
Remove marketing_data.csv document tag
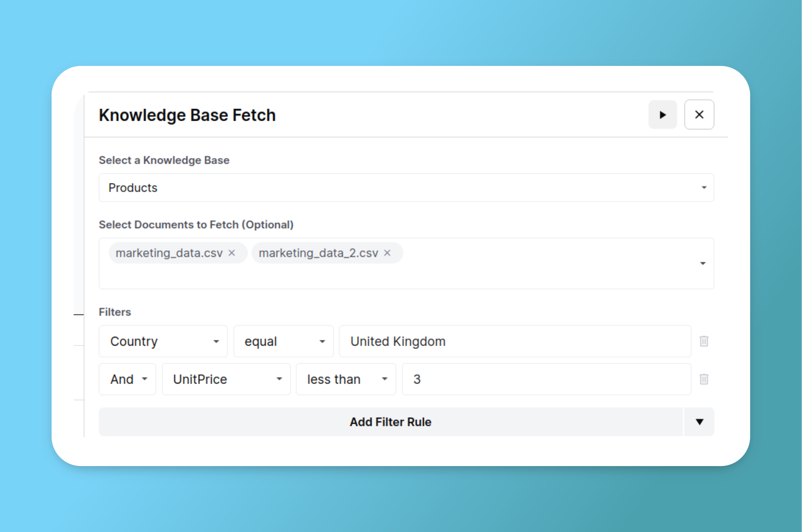point(232,253)
